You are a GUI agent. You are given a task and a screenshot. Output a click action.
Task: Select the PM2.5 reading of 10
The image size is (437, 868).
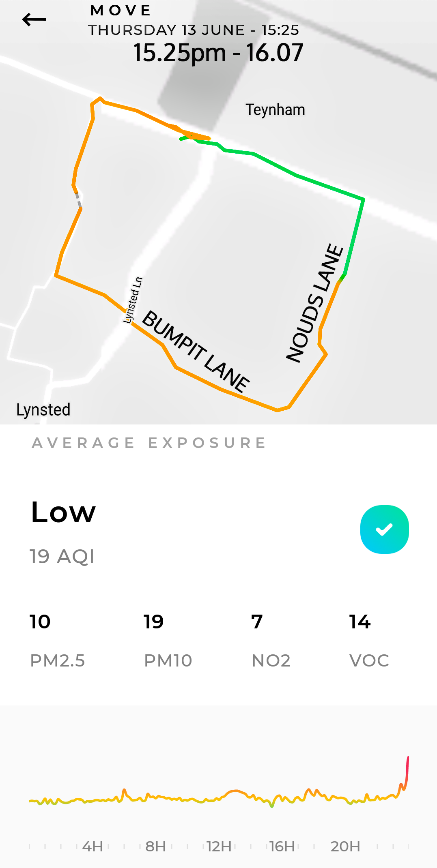pos(40,622)
